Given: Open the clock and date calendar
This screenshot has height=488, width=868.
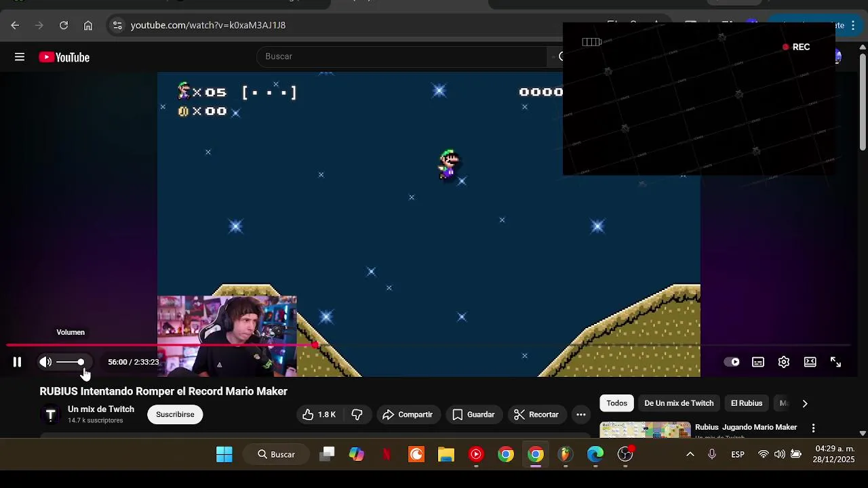Looking at the screenshot, I should pyautogui.click(x=834, y=454).
